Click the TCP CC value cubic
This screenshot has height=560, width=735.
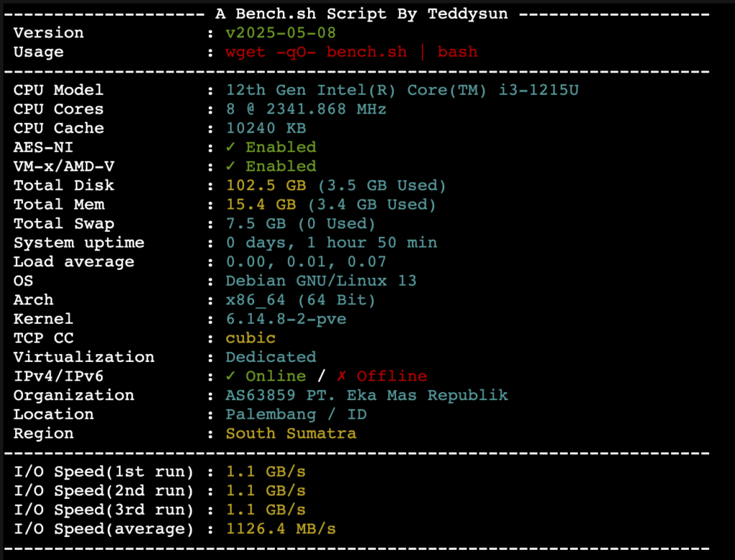click(x=251, y=338)
